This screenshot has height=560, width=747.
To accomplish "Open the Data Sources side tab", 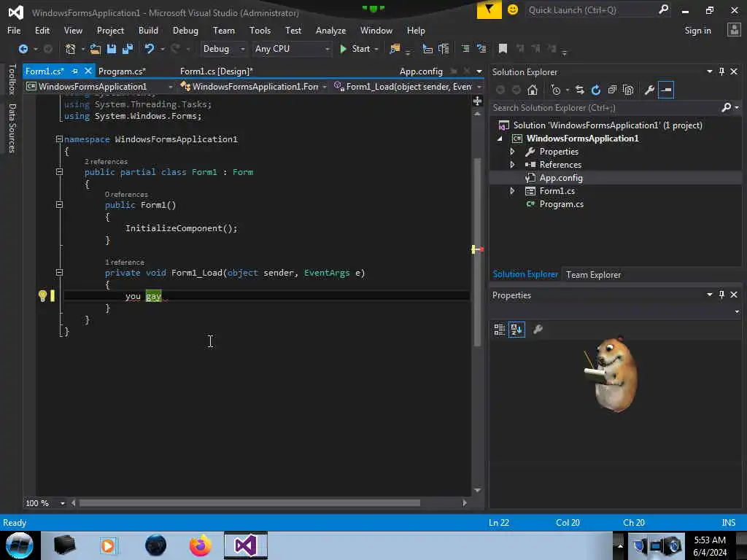I will point(12,128).
